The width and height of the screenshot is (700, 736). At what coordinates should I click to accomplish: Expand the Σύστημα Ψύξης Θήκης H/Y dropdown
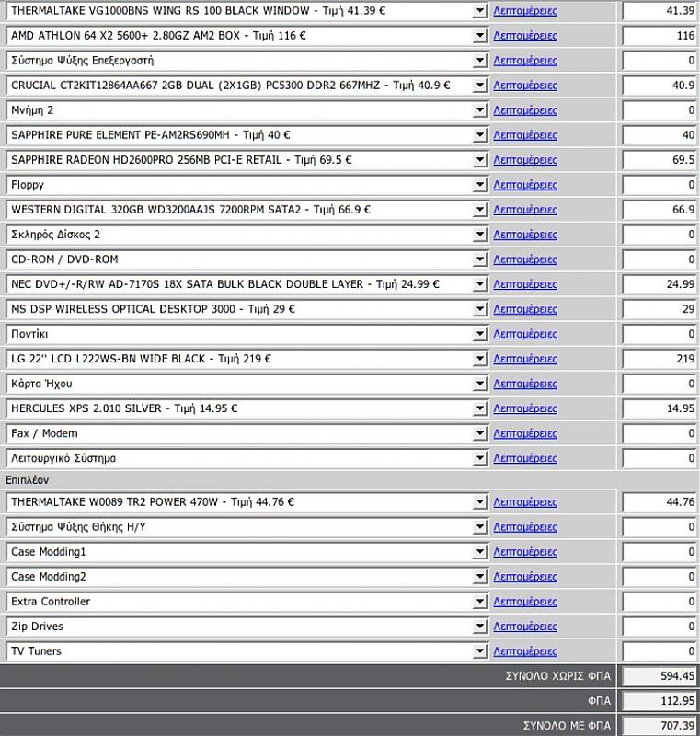coord(247,527)
